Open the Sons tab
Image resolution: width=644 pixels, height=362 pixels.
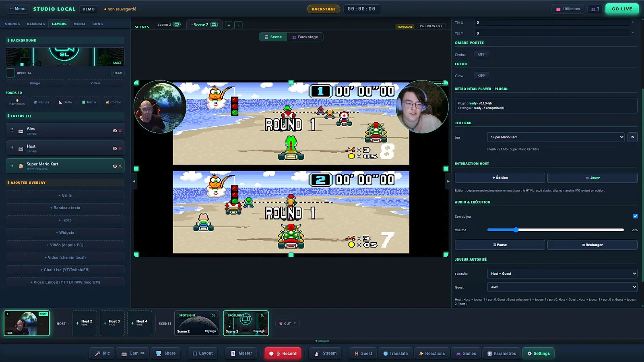click(x=97, y=24)
